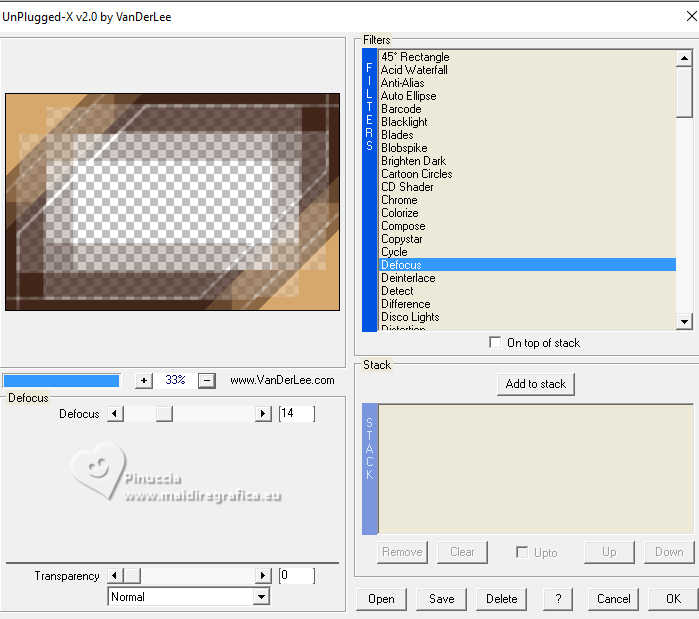Enable On top of stack checkbox

point(495,342)
